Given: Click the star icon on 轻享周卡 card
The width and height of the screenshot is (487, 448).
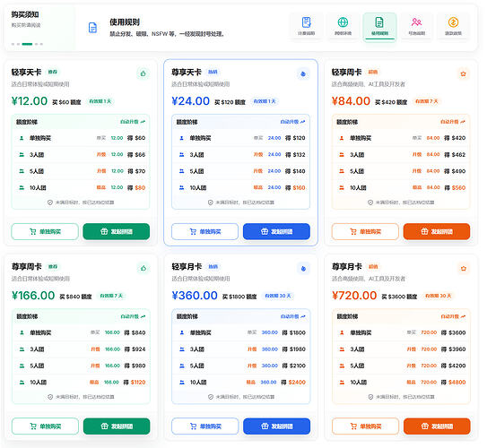Looking at the screenshot, I should (463, 73).
